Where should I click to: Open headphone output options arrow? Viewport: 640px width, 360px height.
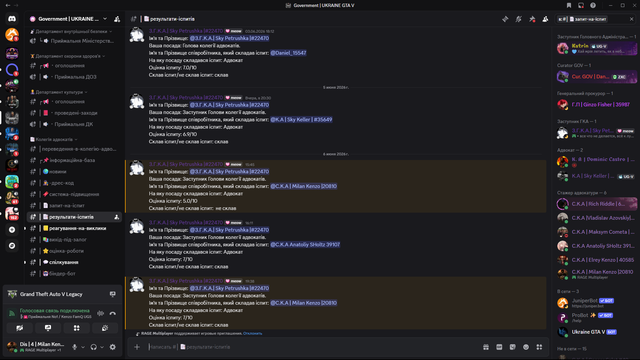tap(102, 347)
